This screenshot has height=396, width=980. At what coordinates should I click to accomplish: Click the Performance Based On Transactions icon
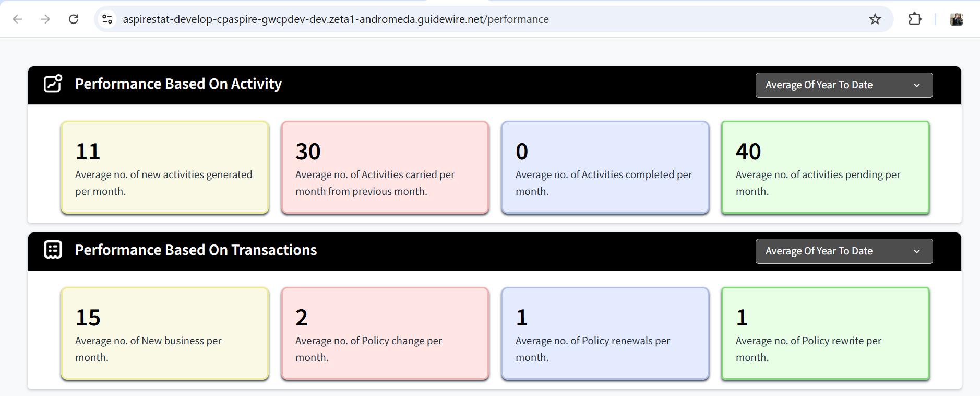(x=53, y=250)
